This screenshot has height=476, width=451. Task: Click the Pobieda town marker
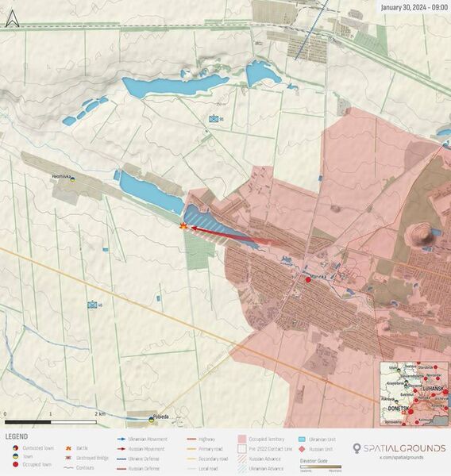click(x=151, y=420)
